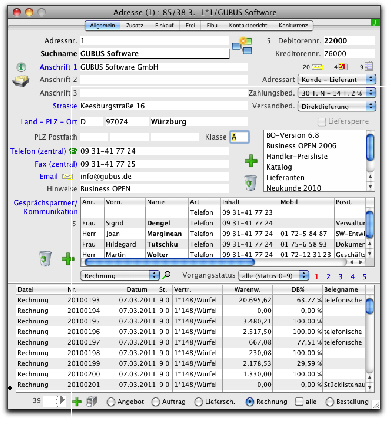391x424 pixels.
Task: Click the invoice table vertical scrollbar thumb
Action: click(370, 306)
